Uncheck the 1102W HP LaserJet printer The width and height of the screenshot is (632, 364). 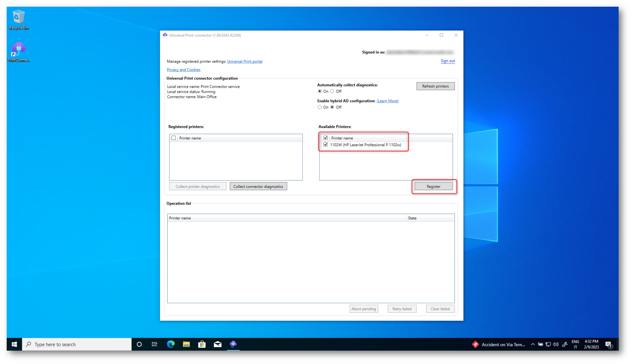click(325, 144)
